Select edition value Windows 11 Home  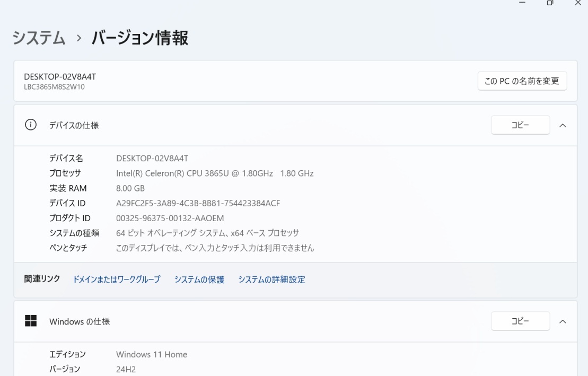[152, 354]
